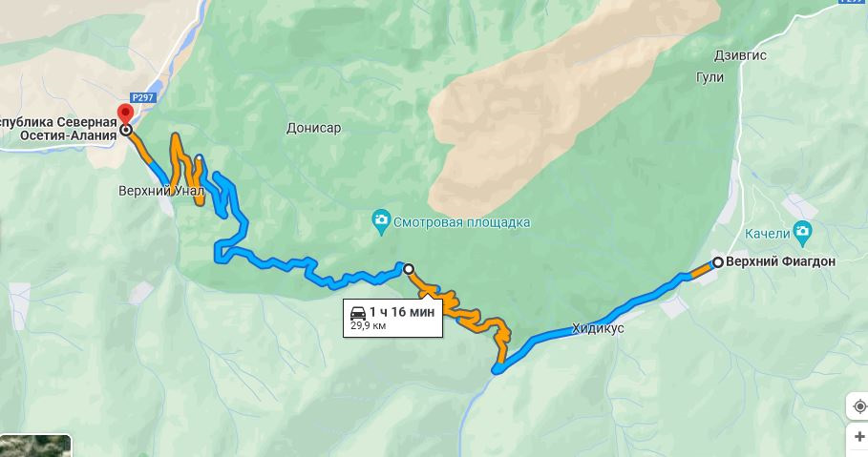Click the Верхний Фиагдон route start point
This screenshot has height=457, width=868.
[718, 262]
